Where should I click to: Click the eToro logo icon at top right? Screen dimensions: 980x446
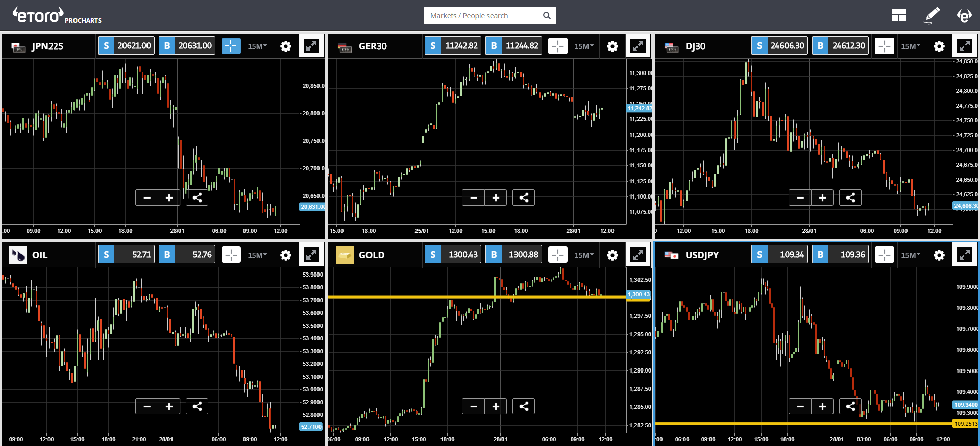click(964, 15)
